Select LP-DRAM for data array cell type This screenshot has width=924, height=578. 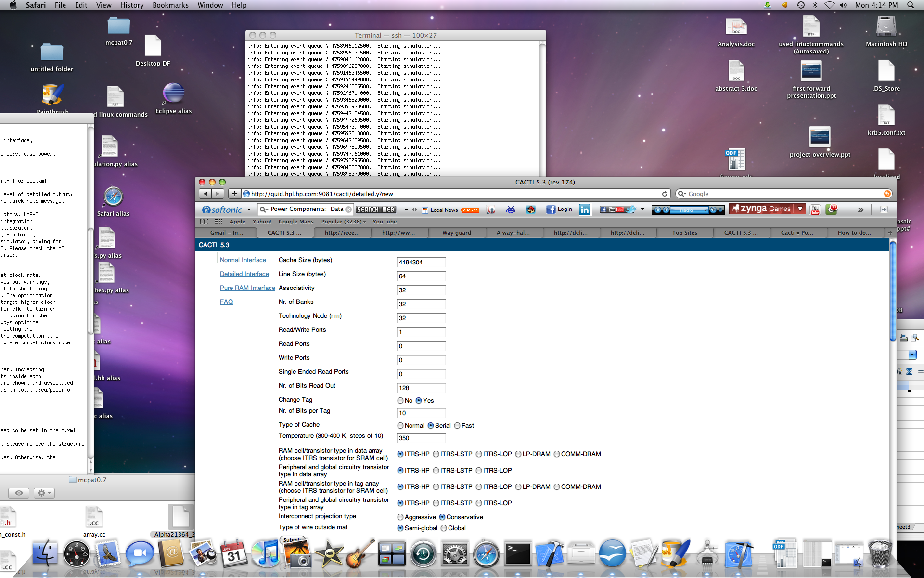click(x=518, y=454)
